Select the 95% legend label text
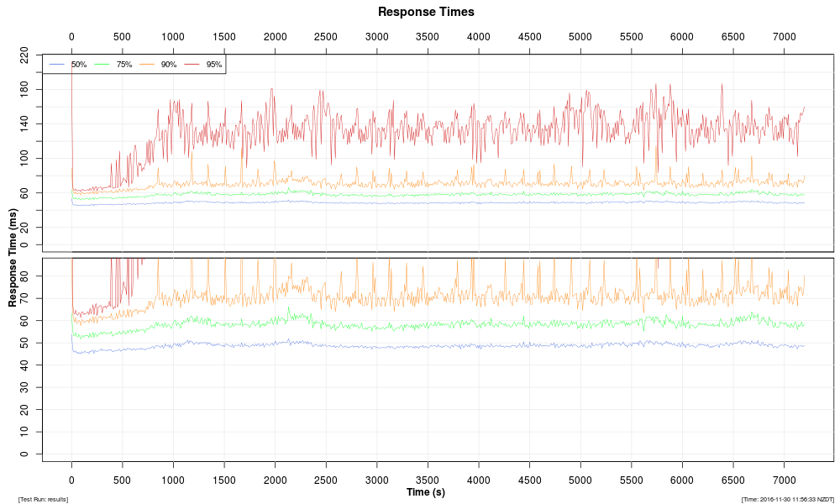Screen dimensions: 840x504 (x=213, y=65)
